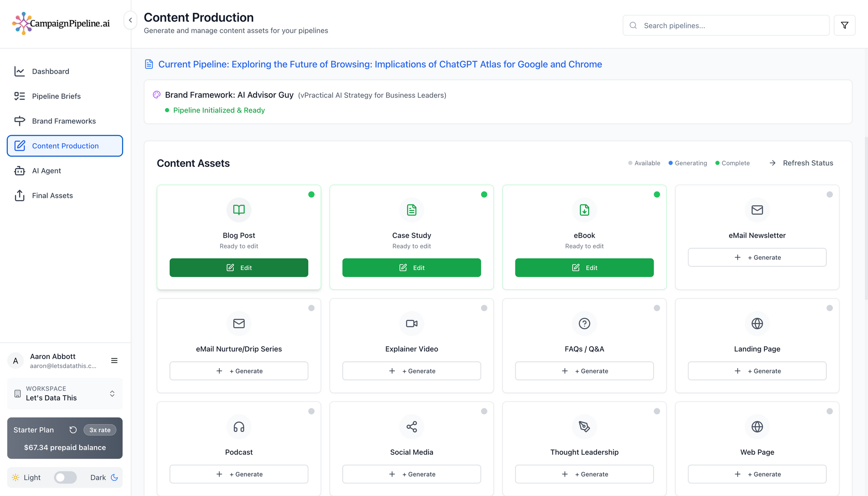Toggle the Light/Dark theme switch

tap(65, 477)
